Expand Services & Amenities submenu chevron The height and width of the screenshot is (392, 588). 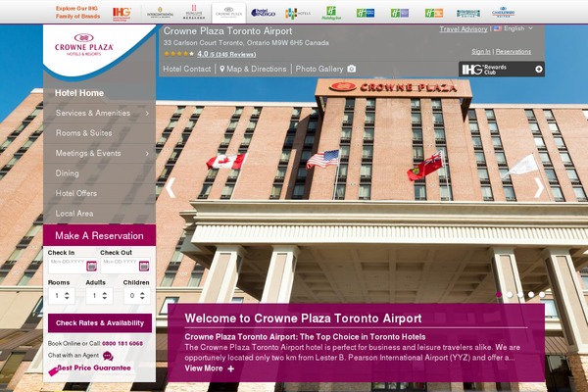(x=147, y=113)
